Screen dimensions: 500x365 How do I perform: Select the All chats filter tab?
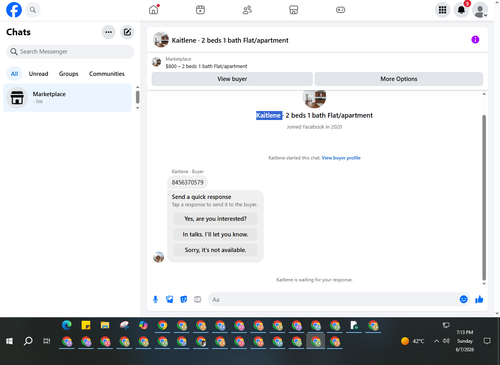pyautogui.click(x=14, y=74)
